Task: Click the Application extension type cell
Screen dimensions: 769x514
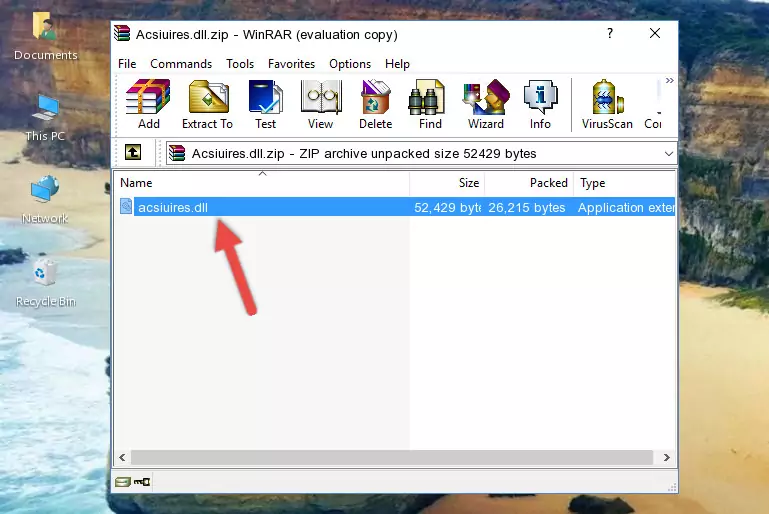Action: pos(626,207)
